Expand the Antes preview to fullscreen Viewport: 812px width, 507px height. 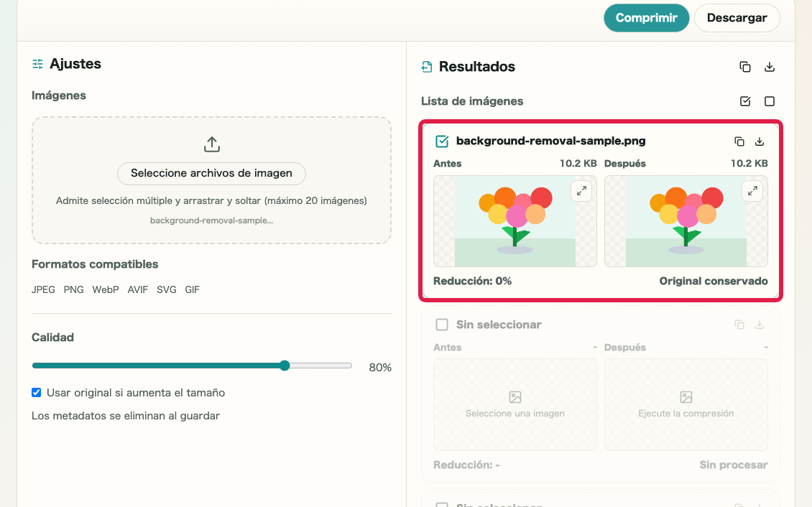pyautogui.click(x=581, y=191)
